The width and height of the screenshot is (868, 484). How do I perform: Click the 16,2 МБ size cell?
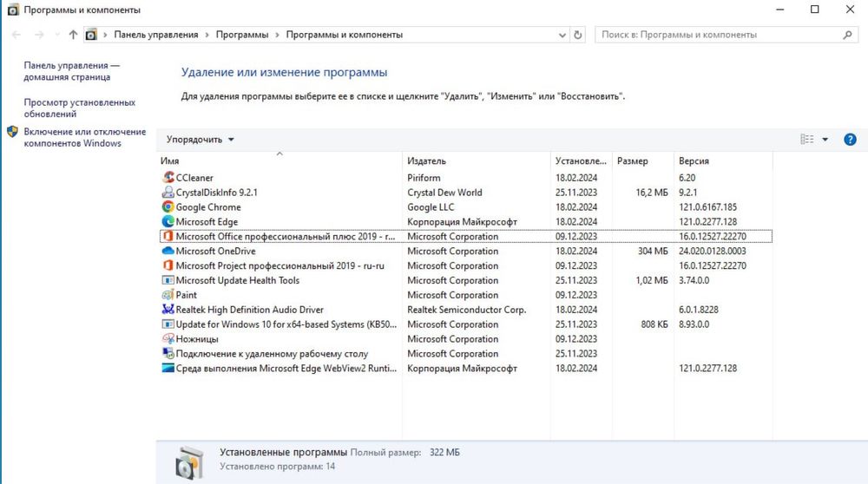[652, 193]
